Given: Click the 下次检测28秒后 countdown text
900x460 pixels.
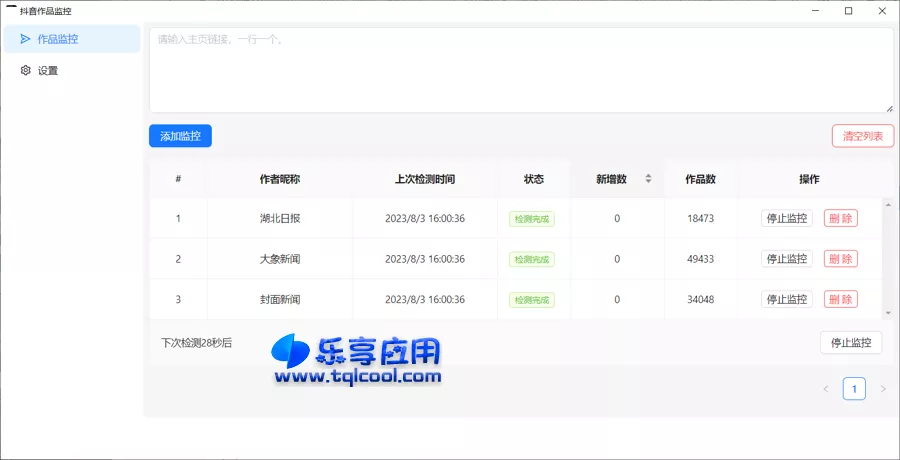Looking at the screenshot, I should point(196,343).
